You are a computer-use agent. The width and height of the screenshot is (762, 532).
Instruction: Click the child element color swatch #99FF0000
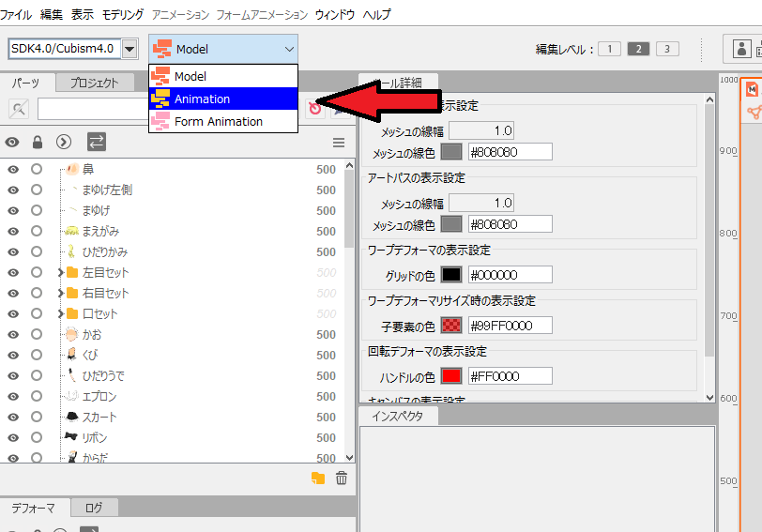coord(451,326)
